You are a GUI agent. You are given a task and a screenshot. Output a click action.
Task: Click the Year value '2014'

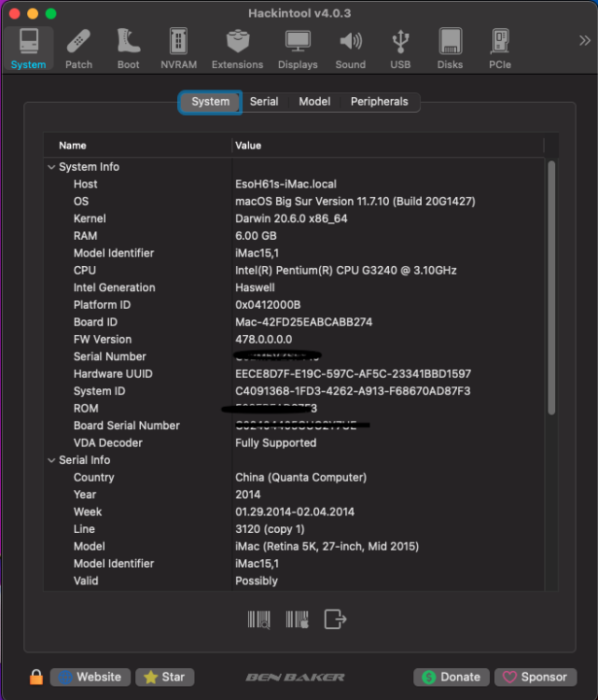pyautogui.click(x=247, y=495)
